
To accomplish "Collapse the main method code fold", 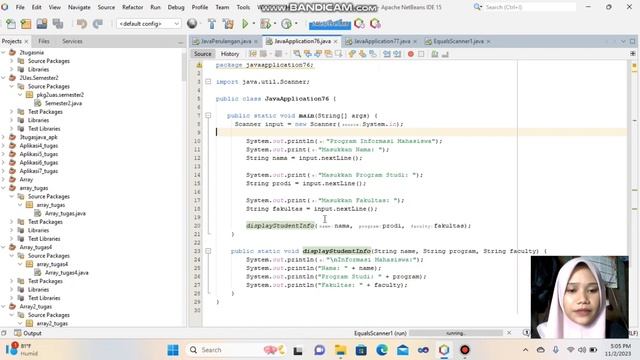I will [208, 116].
